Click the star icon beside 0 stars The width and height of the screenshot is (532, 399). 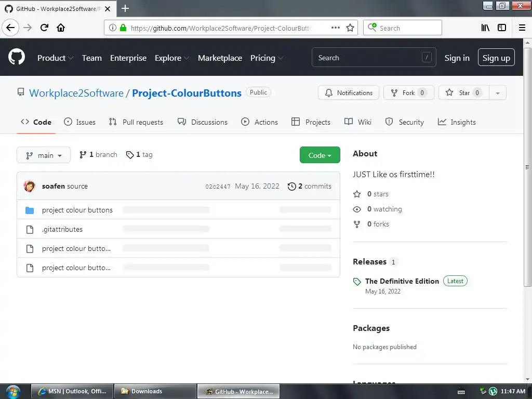357,194
